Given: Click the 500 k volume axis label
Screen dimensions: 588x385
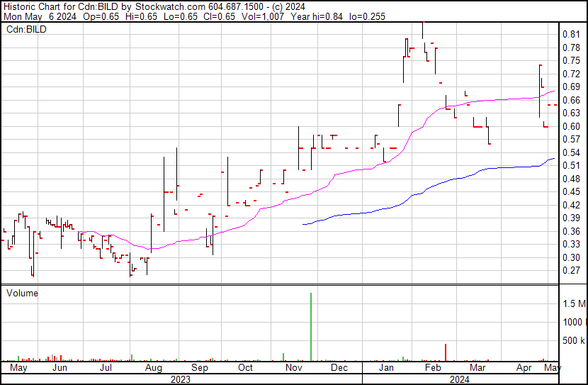Looking at the screenshot, I should click(574, 340).
